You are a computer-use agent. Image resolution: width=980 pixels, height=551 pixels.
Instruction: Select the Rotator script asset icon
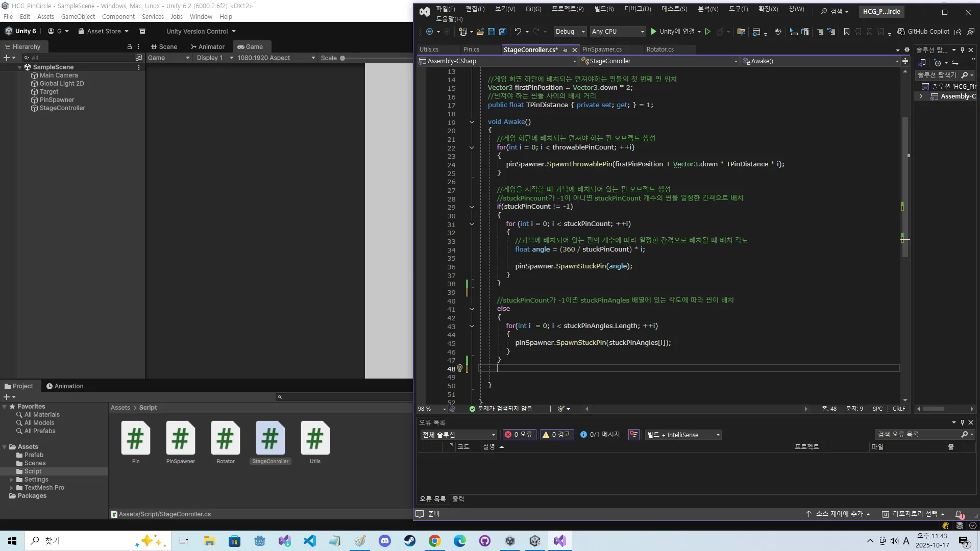(225, 438)
